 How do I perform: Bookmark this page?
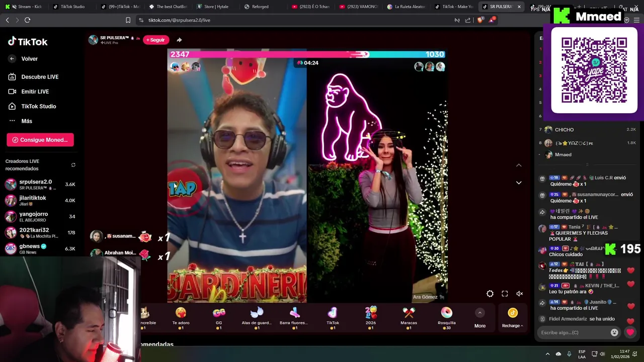click(x=128, y=20)
